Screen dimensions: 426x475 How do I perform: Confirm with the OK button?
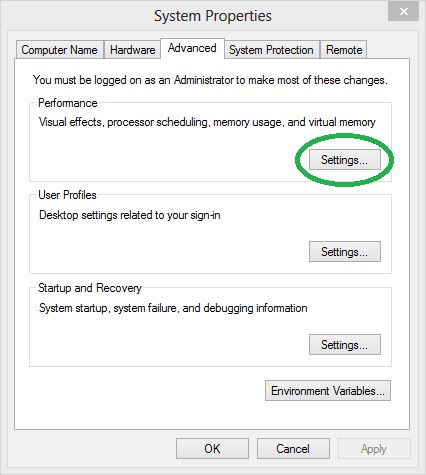coord(212,449)
